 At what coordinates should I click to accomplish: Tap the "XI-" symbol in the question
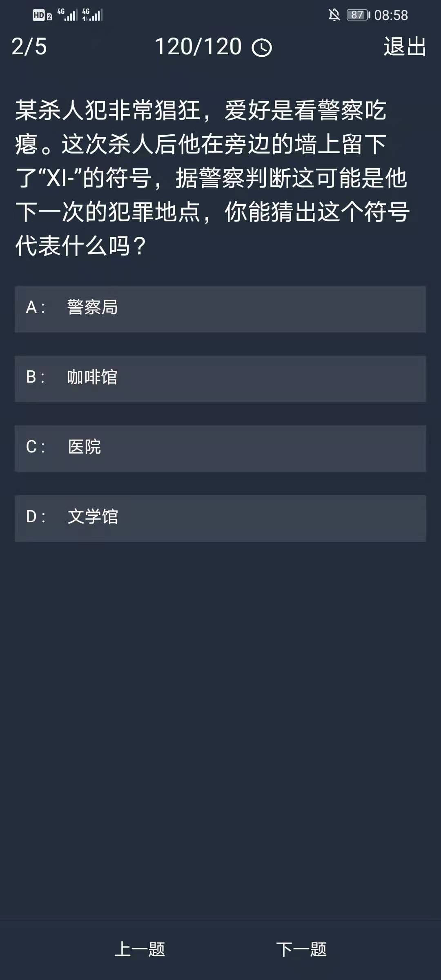(x=60, y=178)
